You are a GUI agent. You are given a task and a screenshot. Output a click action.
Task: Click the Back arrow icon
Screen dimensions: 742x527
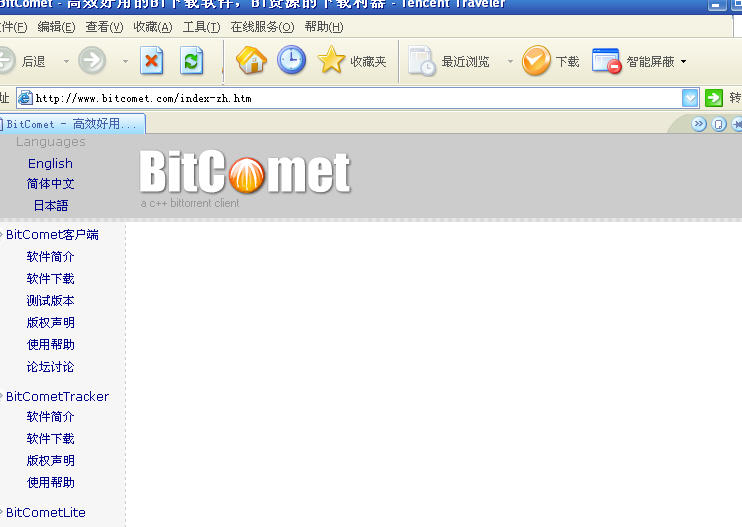coord(7,61)
